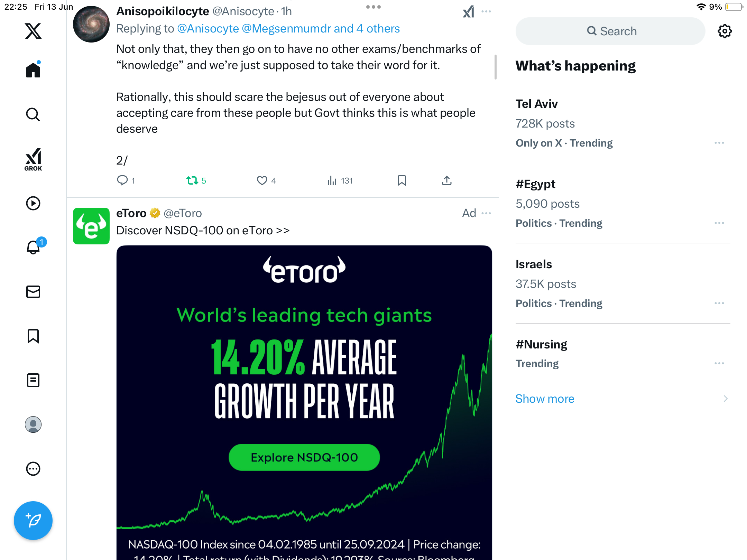Open the video play tab in sidebar
Screen dimensions: 747x560
33,203
